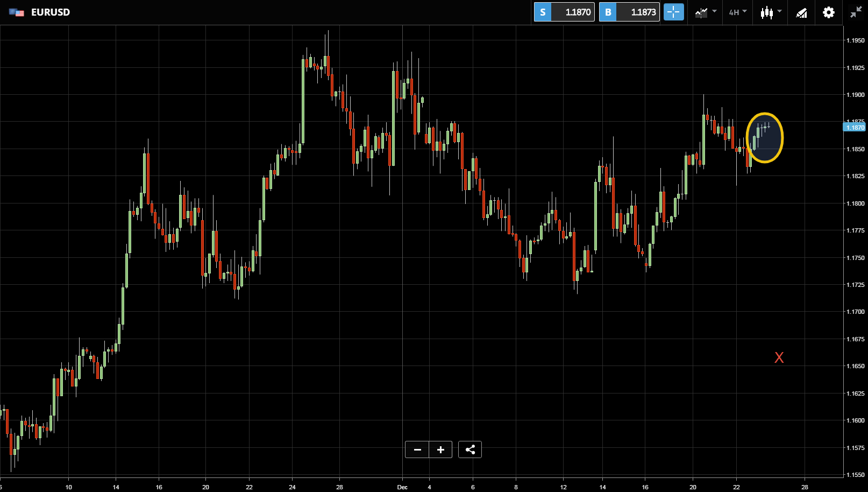The height and width of the screenshot is (492, 868).
Task: Click the 1.1950 price axis label
Action: [856, 40]
